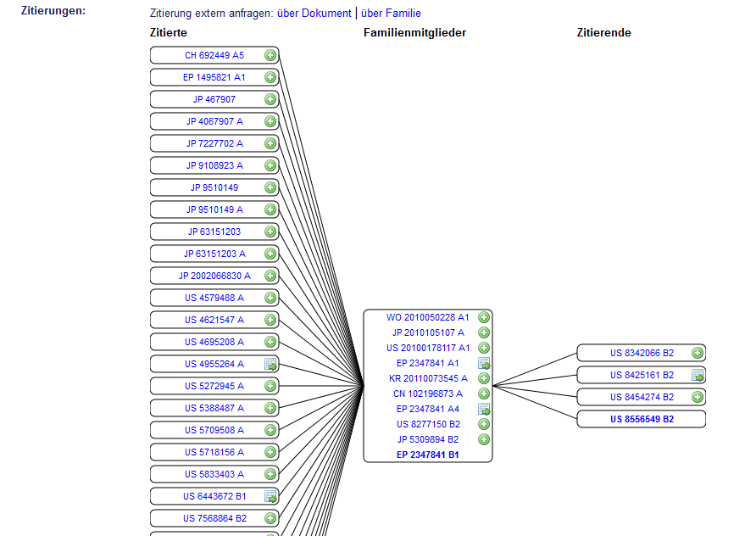Expand WO 2010050228 A1 plus icon

484,317
